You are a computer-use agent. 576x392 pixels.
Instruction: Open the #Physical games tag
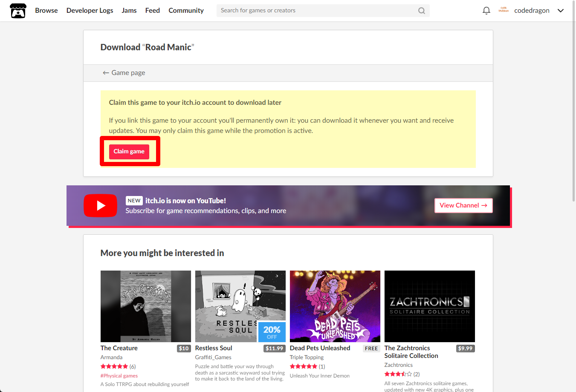119,376
